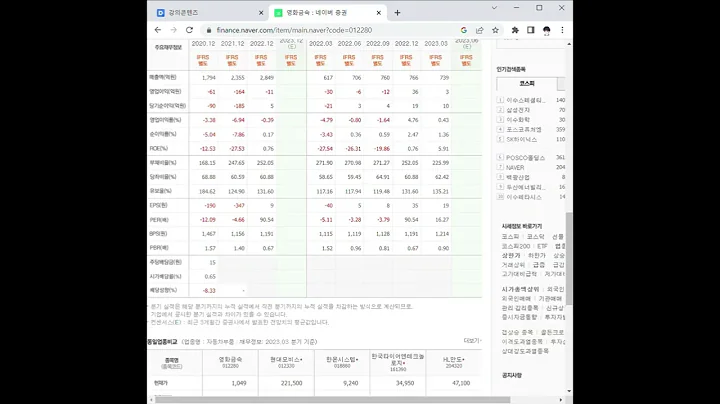Open the 코스닥 quick link
This screenshot has height=404, width=720.
click(535, 236)
